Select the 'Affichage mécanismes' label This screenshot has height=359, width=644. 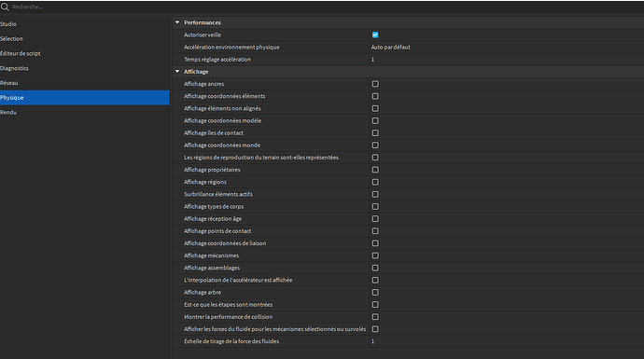(211, 255)
